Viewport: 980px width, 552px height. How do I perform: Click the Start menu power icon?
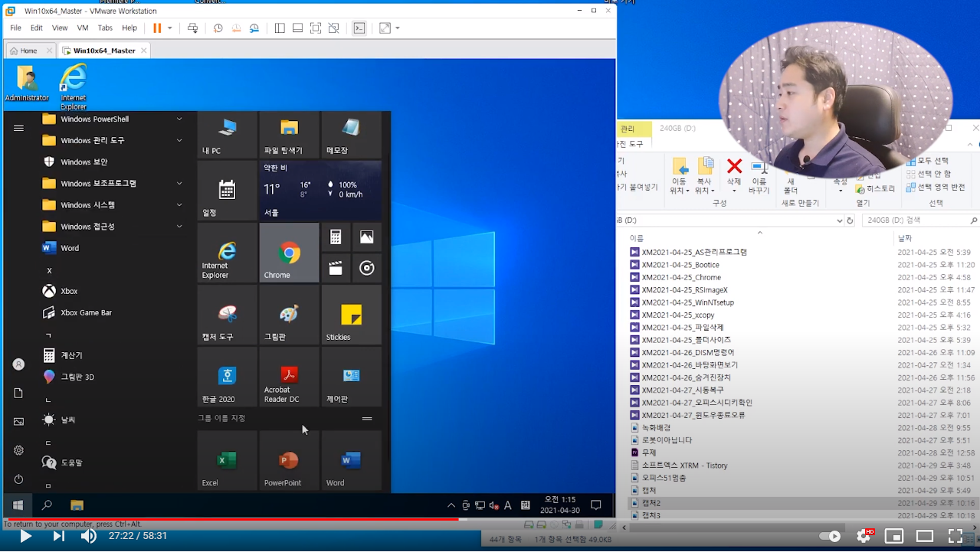coord(18,479)
